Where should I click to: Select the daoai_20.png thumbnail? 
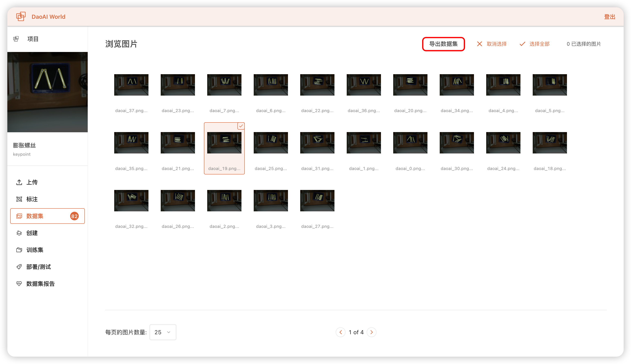coord(410,85)
